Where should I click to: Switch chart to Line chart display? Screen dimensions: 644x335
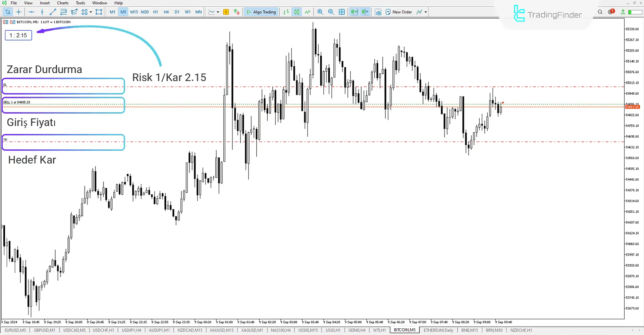click(308, 12)
